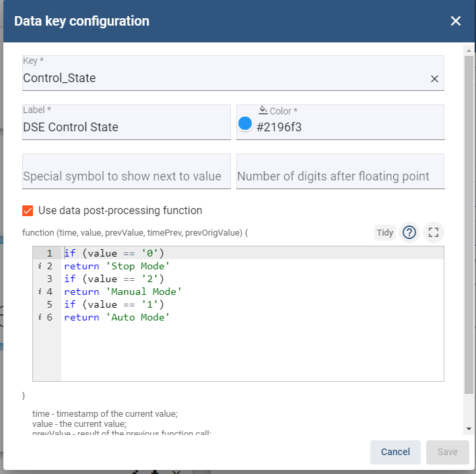Click the paint bucket icon next to Color
Viewport: 476px width, 474px height.
pyautogui.click(x=263, y=110)
